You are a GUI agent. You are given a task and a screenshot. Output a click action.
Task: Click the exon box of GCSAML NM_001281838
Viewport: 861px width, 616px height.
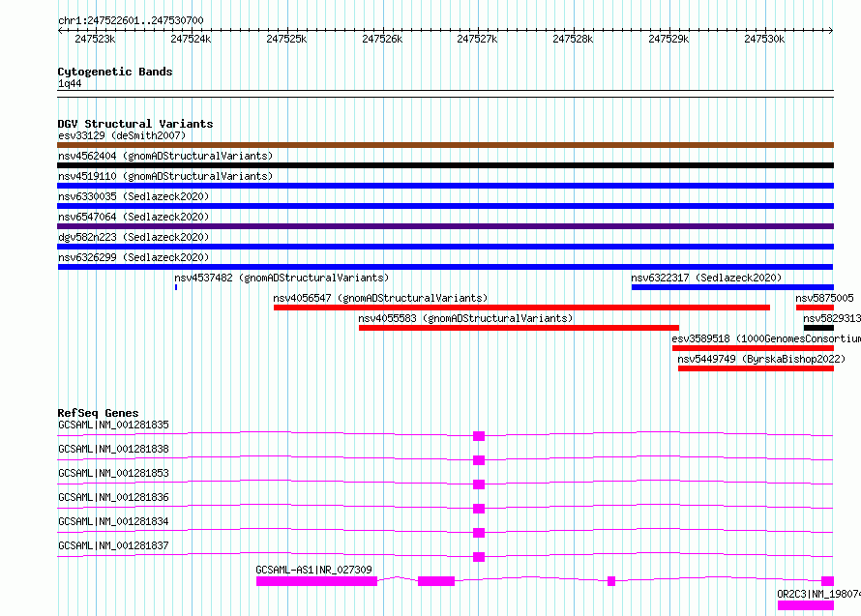pyautogui.click(x=479, y=460)
